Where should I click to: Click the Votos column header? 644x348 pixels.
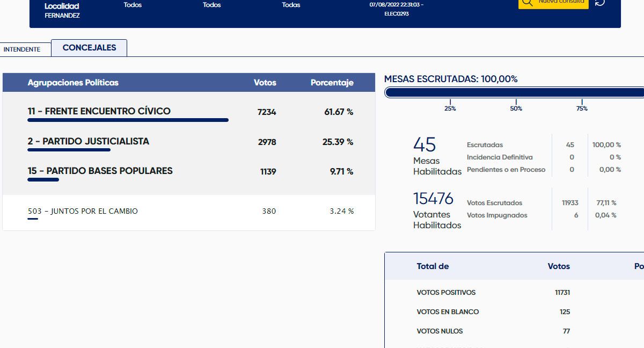265,83
